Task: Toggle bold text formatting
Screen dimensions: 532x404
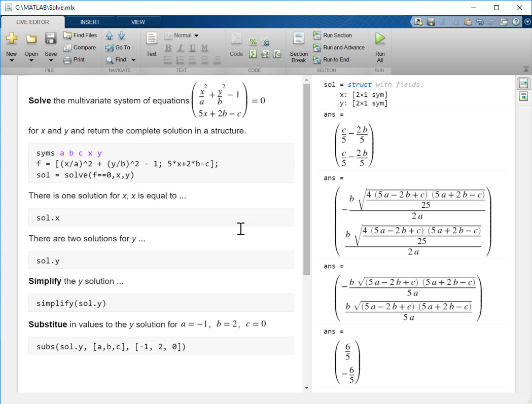Action: click(168, 48)
